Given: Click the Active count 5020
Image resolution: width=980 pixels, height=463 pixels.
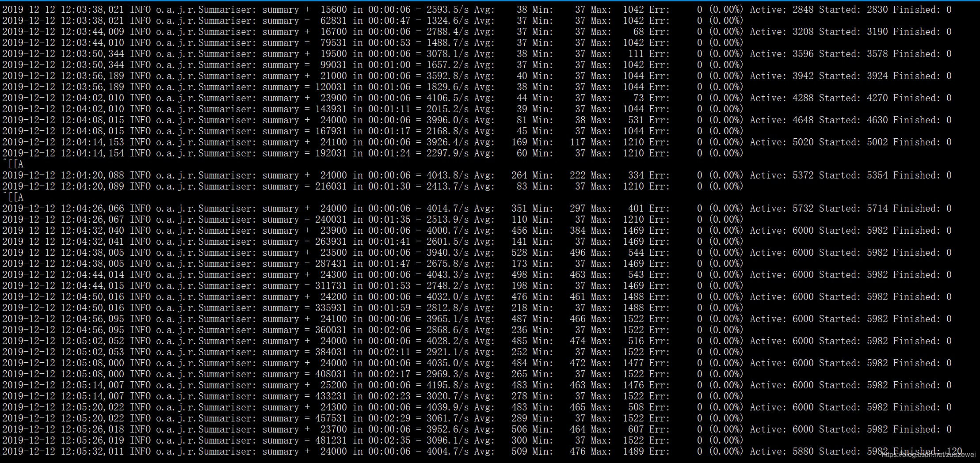Looking at the screenshot, I should [x=803, y=142].
